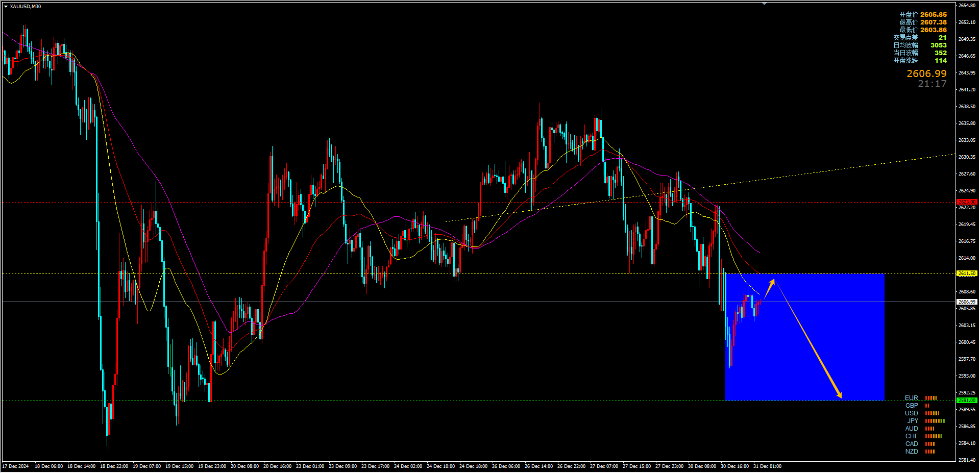Click the 30 Dec 16:00 time label
The image size is (980, 473).
735,466
